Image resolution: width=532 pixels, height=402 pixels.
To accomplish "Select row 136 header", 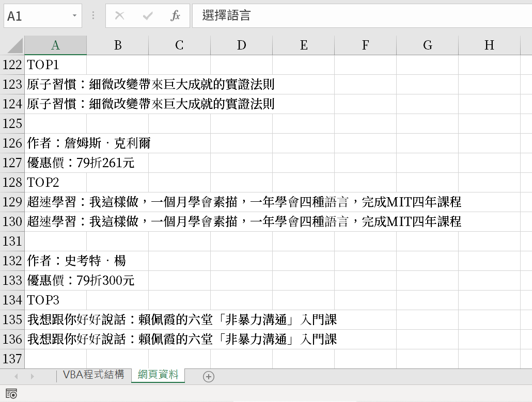I will (12, 339).
